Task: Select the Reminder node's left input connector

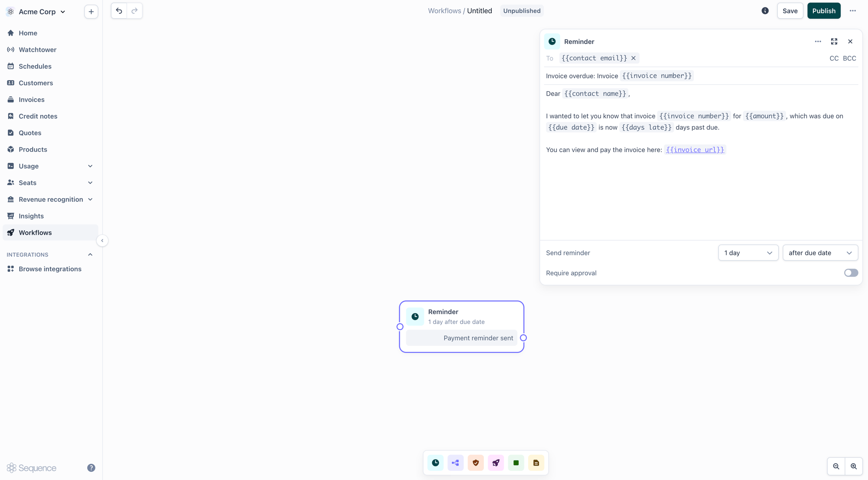Action: 400,327
